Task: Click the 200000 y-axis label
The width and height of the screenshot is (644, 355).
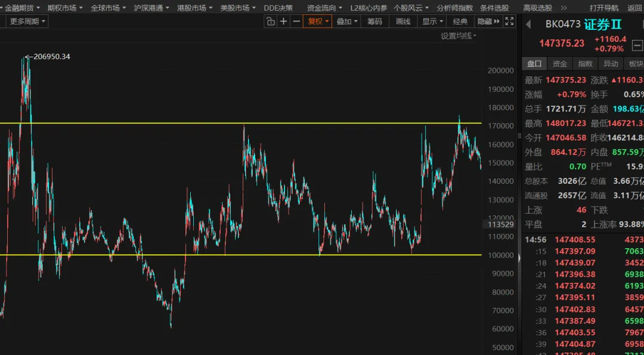Action: pos(501,70)
